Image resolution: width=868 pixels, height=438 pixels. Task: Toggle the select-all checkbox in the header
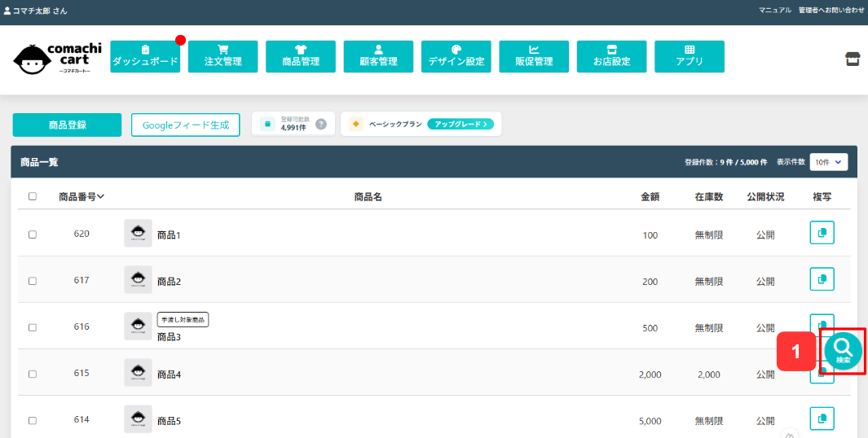[32, 196]
